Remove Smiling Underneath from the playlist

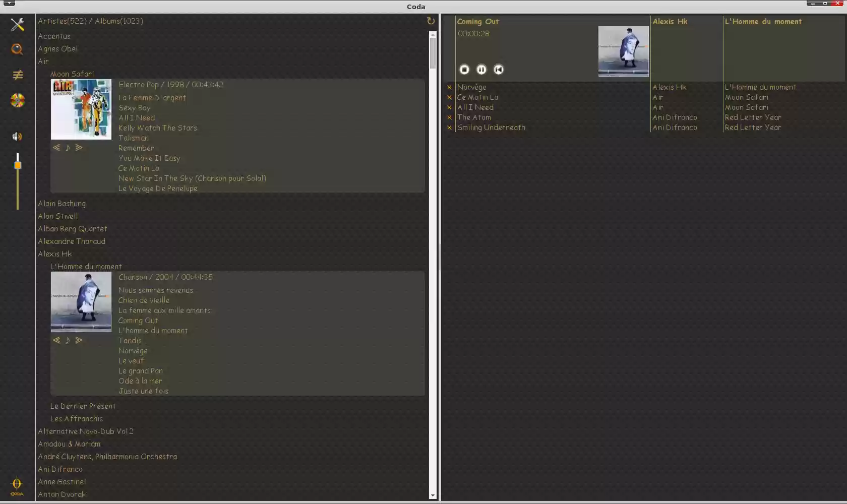449,128
